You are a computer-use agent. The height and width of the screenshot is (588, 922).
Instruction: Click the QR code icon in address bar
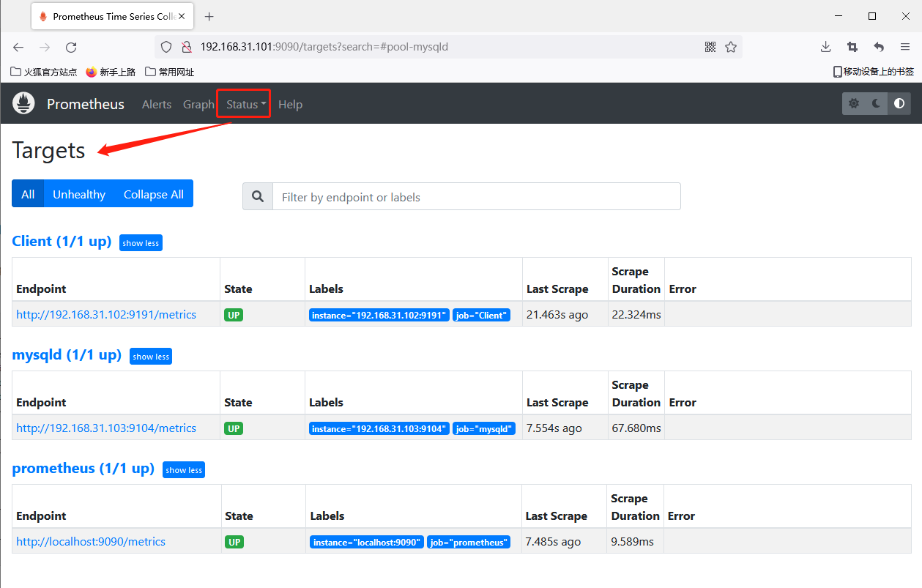pyautogui.click(x=710, y=47)
